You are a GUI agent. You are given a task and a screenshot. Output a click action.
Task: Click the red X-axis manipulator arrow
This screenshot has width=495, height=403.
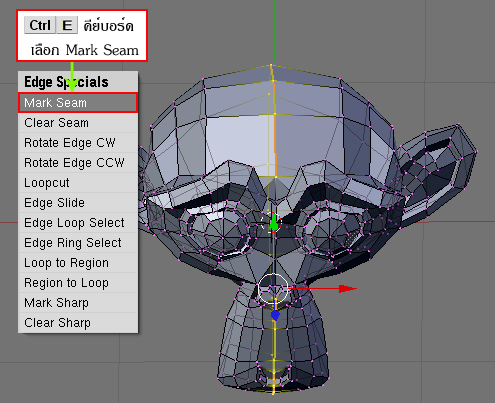(347, 289)
